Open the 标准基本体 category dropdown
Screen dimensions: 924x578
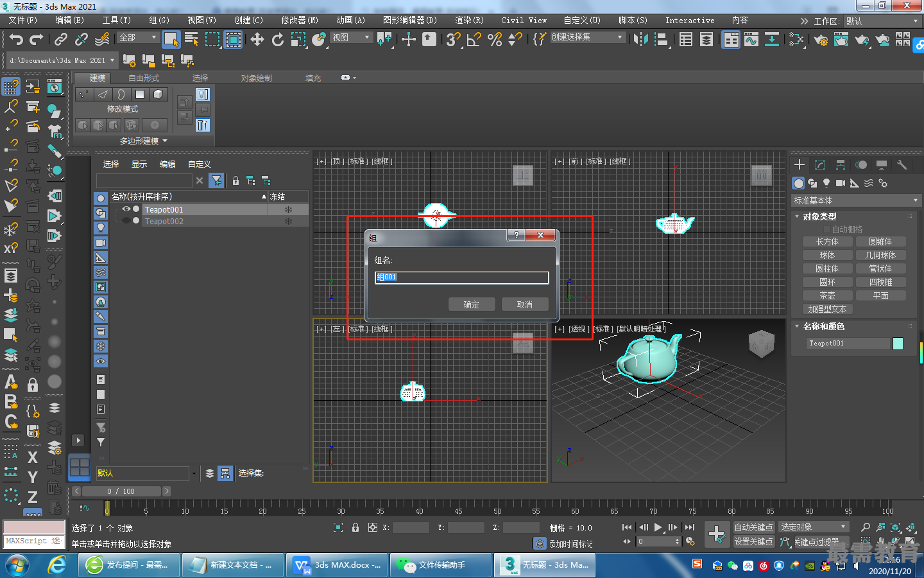point(856,200)
